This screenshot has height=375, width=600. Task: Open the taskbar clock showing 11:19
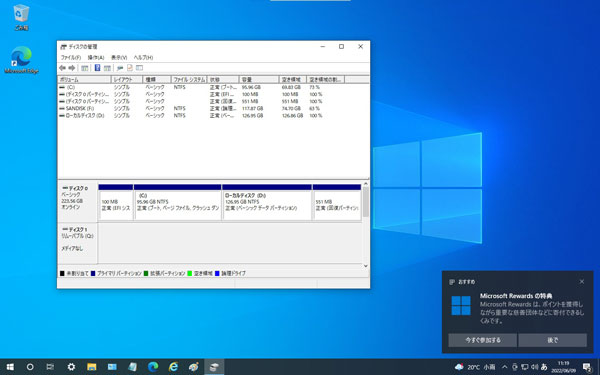pos(563,367)
